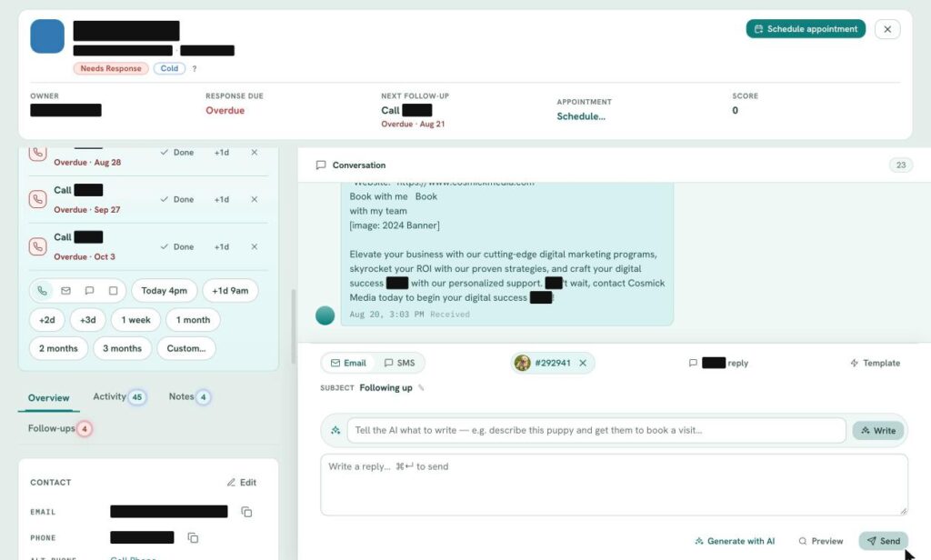This screenshot has height=560, width=931.
Task: Switch reply channel to SMS
Action: pyautogui.click(x=400, y=363)
